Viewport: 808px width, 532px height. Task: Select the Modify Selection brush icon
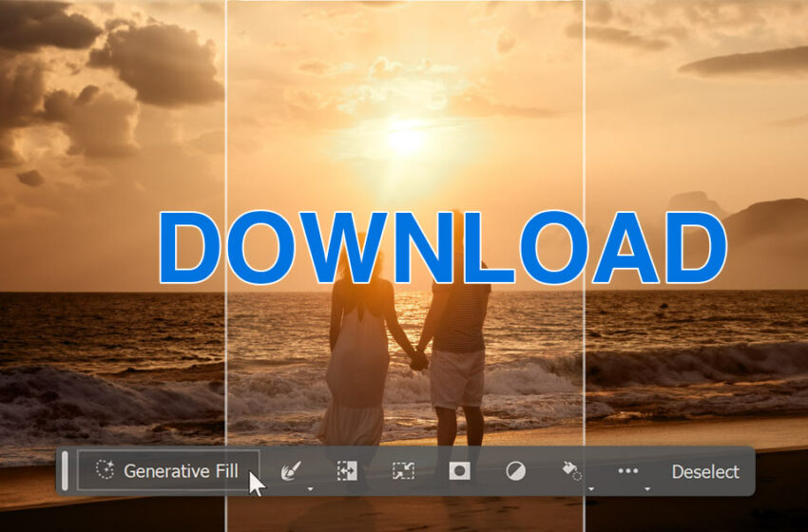(291, 470)
